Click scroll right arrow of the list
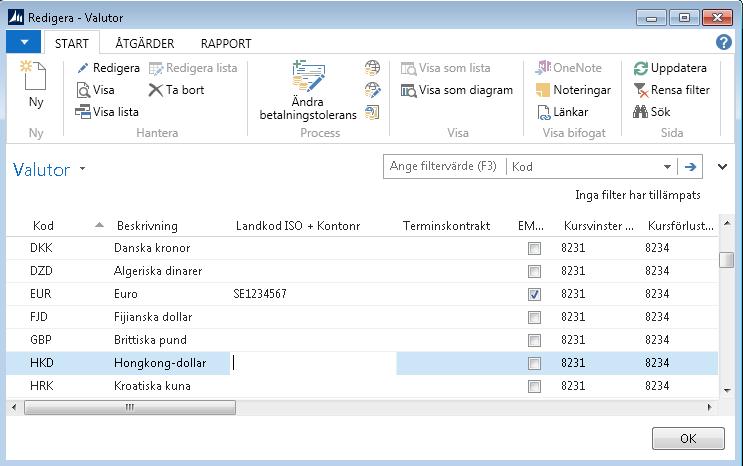The height and width of the screenshot is (466, 743). click(709, 407)
